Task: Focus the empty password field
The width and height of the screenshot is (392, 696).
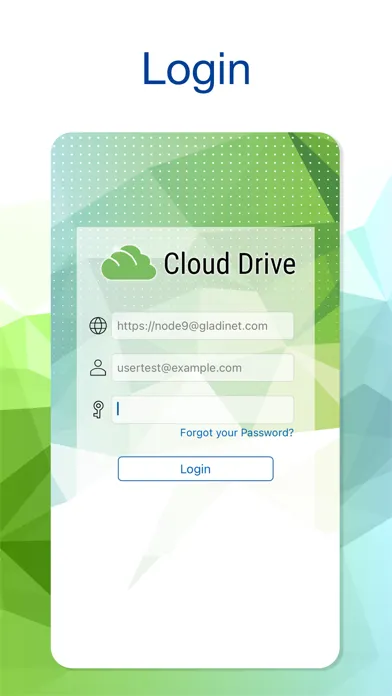Action: click(x=202, y=409)
